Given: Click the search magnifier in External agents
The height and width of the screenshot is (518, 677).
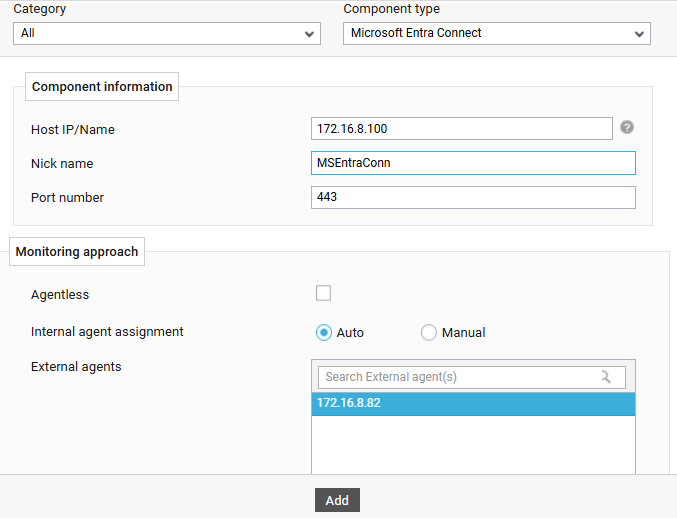Looking at the screenshot, I should (606, 377).
